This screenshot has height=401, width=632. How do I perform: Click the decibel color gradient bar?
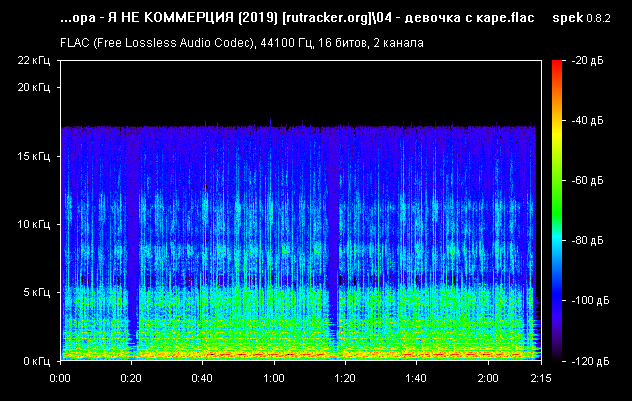tap(557, 210)
